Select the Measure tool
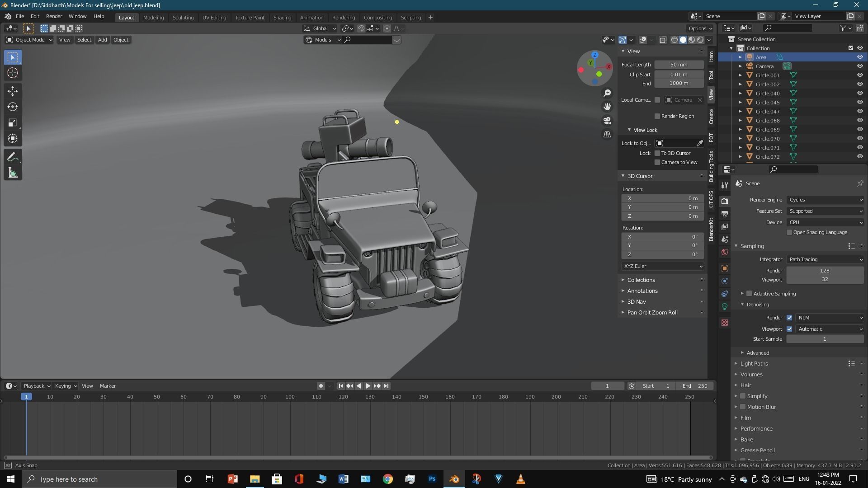 (x=13, y=173)
